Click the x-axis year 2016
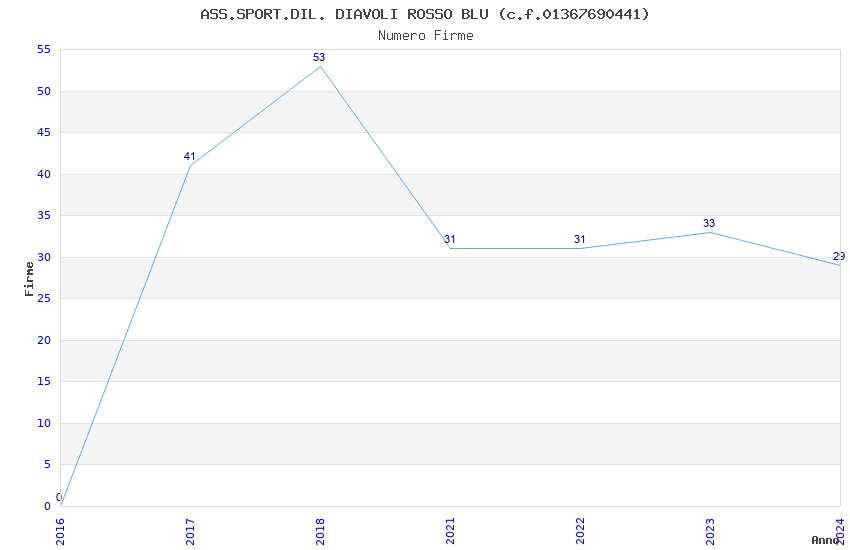The height and width of the screenshot is (550, 850). 60,532
